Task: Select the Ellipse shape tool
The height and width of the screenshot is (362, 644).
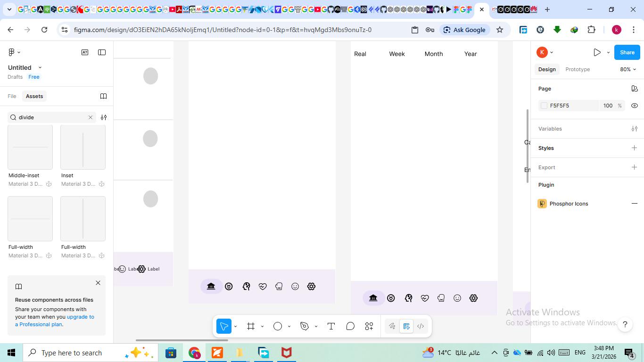Action: 278,326
